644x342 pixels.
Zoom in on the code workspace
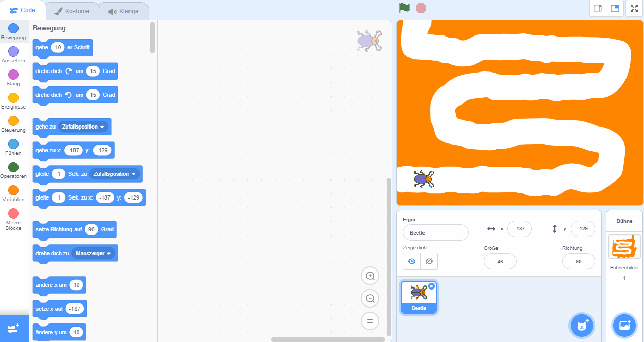(x=370, y=276)
